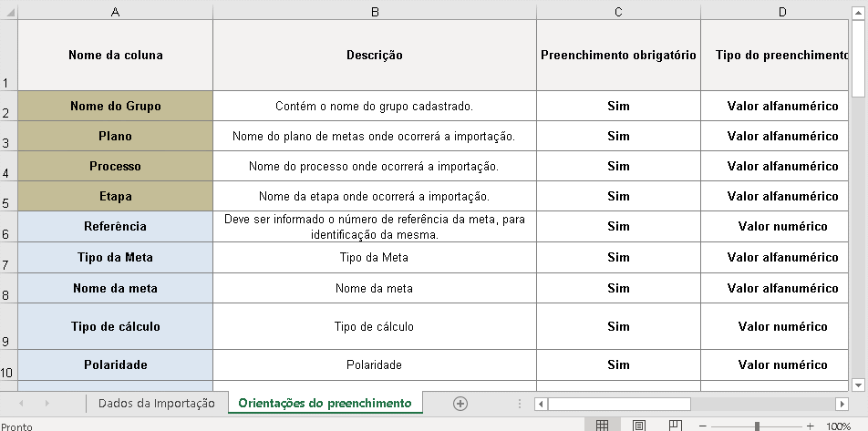
Task: Select column B header
Action: point(375,12)
